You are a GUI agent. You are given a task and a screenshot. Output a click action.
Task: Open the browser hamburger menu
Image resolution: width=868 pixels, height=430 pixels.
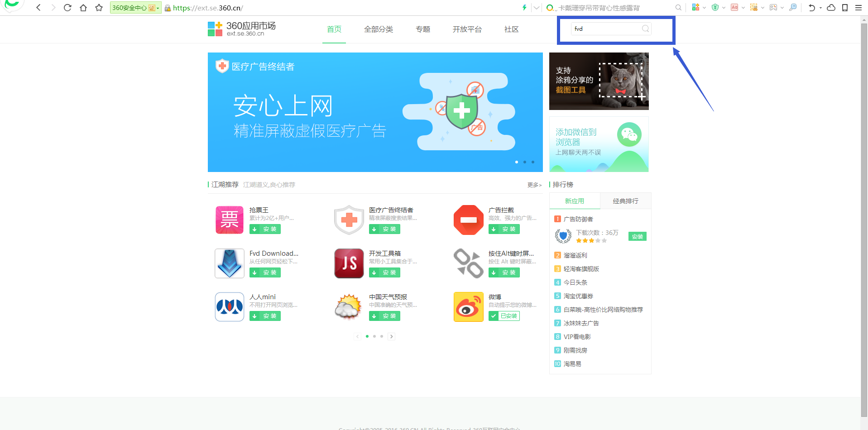[x=858, y=8]
